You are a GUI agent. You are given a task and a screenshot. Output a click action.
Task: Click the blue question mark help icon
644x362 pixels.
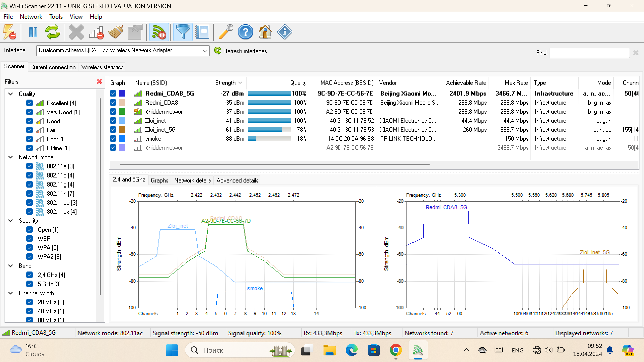[x=245, y=32]
